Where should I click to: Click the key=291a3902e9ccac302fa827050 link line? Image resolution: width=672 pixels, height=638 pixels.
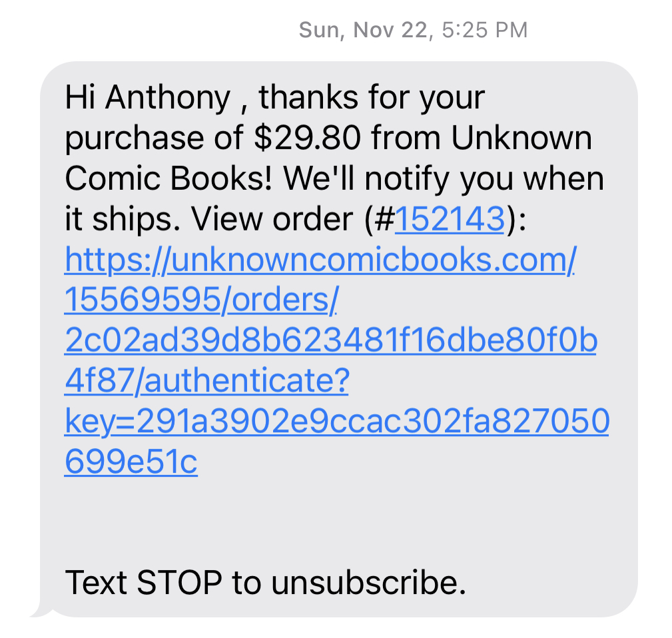point(337,422)
